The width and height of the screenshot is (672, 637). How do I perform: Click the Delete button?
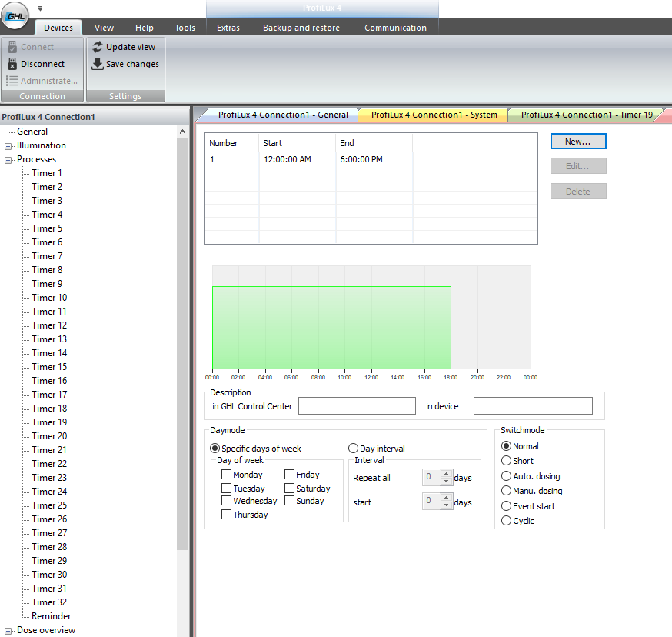pos(578,192)
